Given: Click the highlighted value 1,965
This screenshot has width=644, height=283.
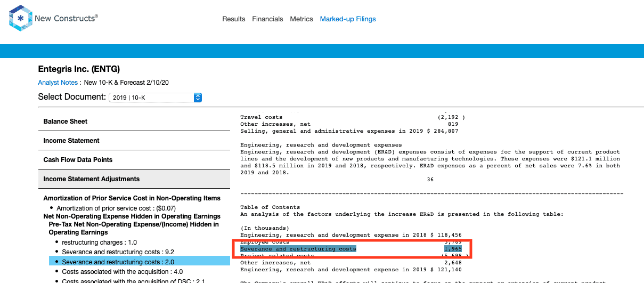Looking at the screenshot, I should (x=453, y=249).
